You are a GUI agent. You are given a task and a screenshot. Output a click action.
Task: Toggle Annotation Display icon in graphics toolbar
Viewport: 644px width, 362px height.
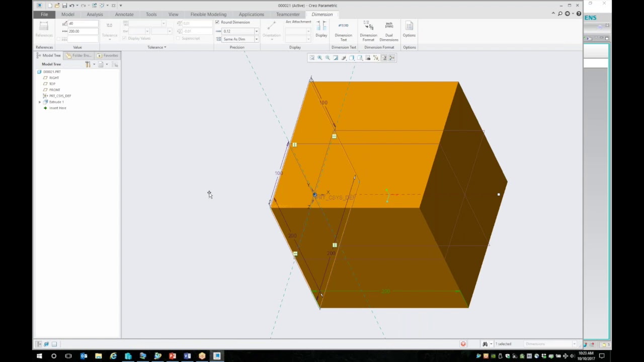click(384, 58)
